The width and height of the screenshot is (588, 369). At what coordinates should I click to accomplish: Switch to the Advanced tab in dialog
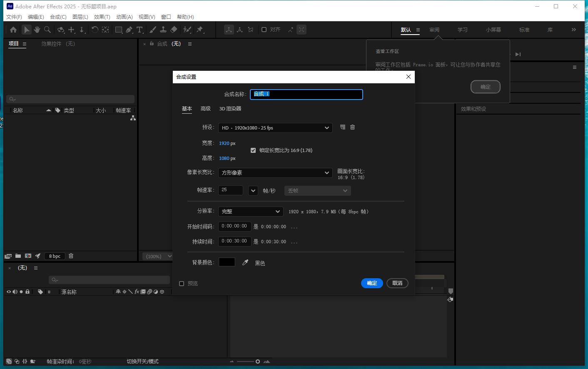(206, 109)
